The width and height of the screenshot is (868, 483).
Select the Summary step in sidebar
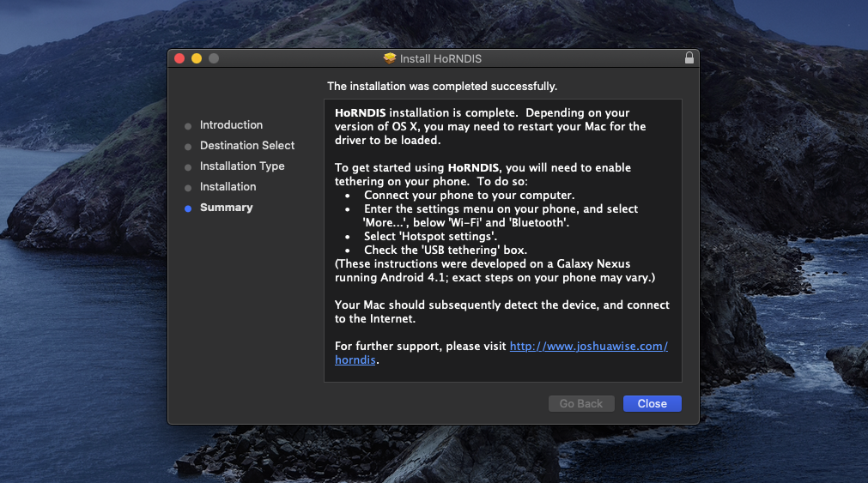[227, 208]
